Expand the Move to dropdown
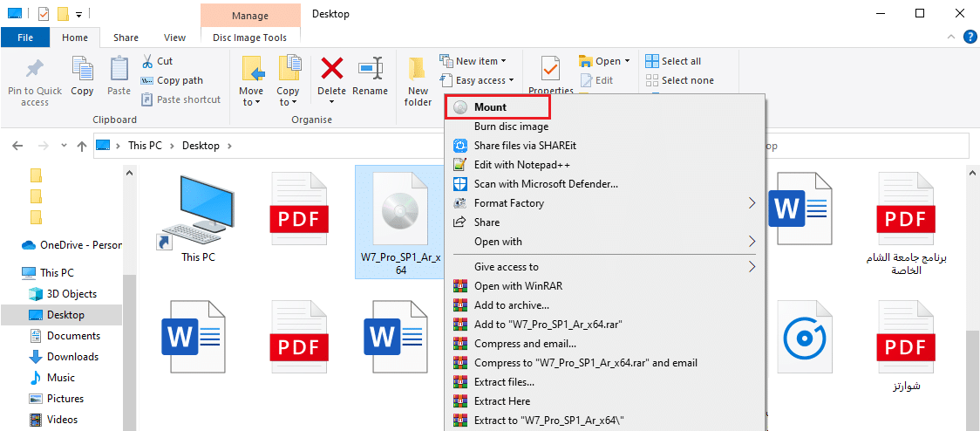The height and width of the screenshot is (431, 980). click(251, 102)
